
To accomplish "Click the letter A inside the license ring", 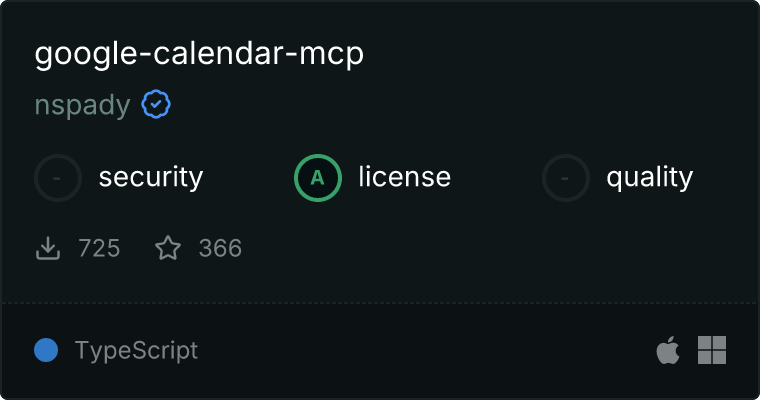I will (x=317, y=178).
